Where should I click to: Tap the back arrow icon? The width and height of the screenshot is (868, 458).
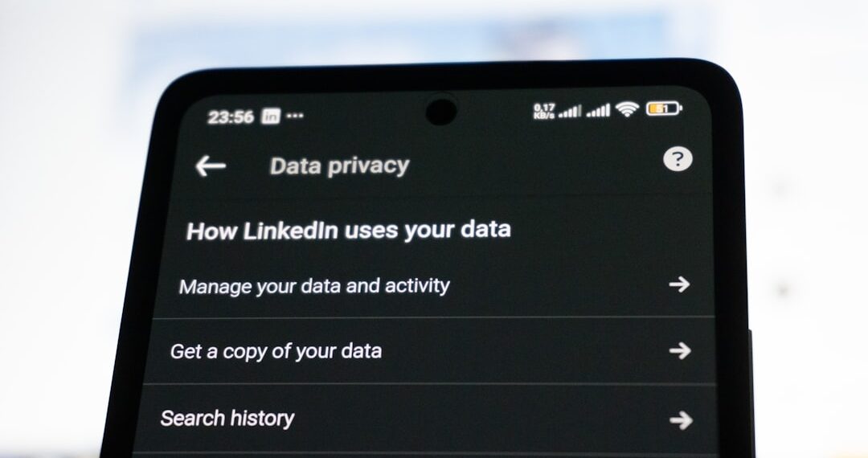click(211, 166)
